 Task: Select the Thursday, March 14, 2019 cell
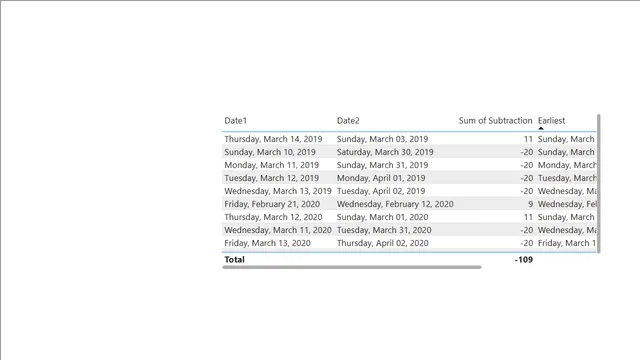(273, 139)
